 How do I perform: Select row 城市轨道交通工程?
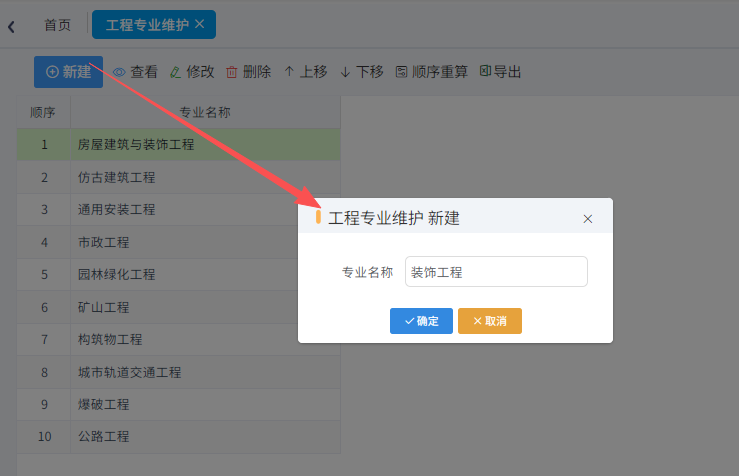[179, 372]
